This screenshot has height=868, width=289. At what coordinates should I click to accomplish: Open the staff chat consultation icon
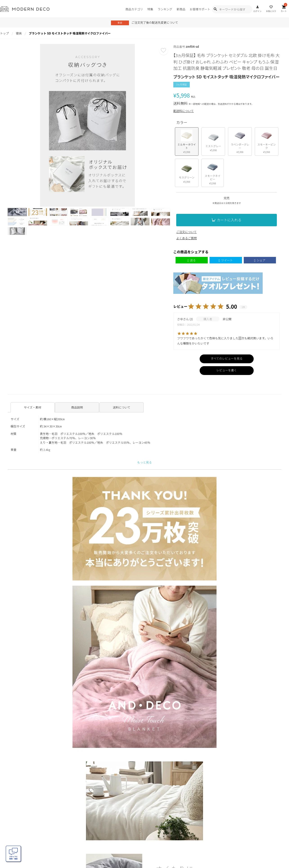point(14,854)
